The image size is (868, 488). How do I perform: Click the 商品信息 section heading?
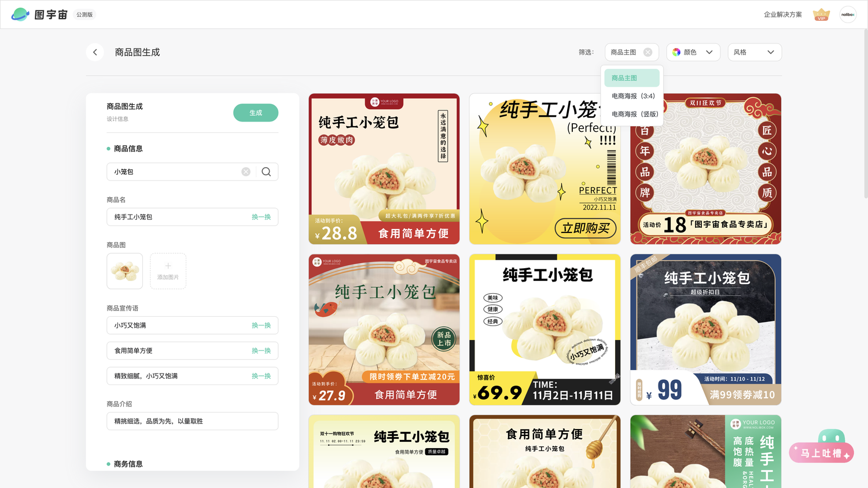coord(128,149)
